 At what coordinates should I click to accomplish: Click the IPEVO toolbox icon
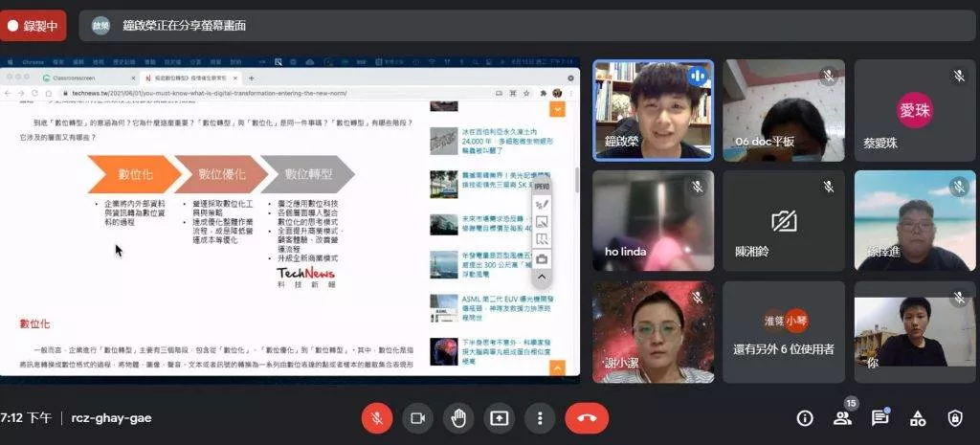[x=542, y=258]
